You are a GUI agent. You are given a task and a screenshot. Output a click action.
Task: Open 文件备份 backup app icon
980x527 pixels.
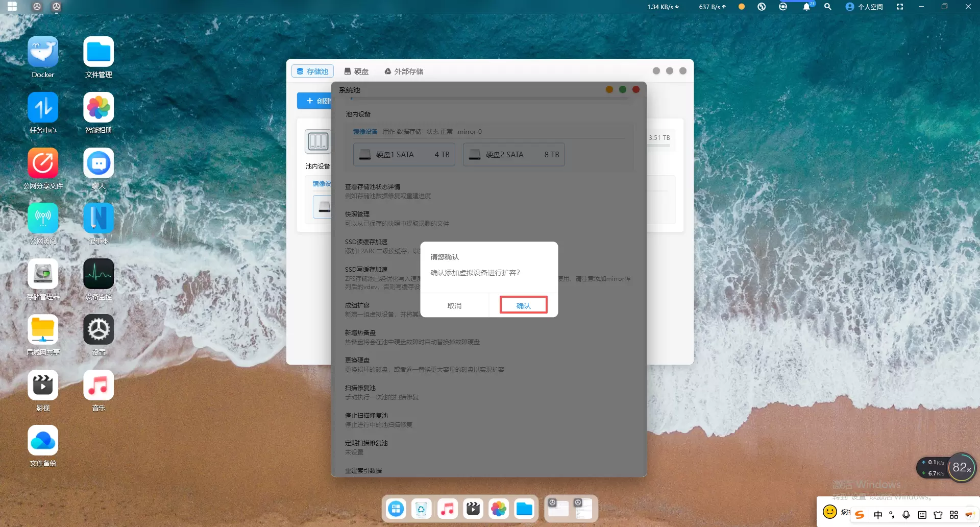43,441
